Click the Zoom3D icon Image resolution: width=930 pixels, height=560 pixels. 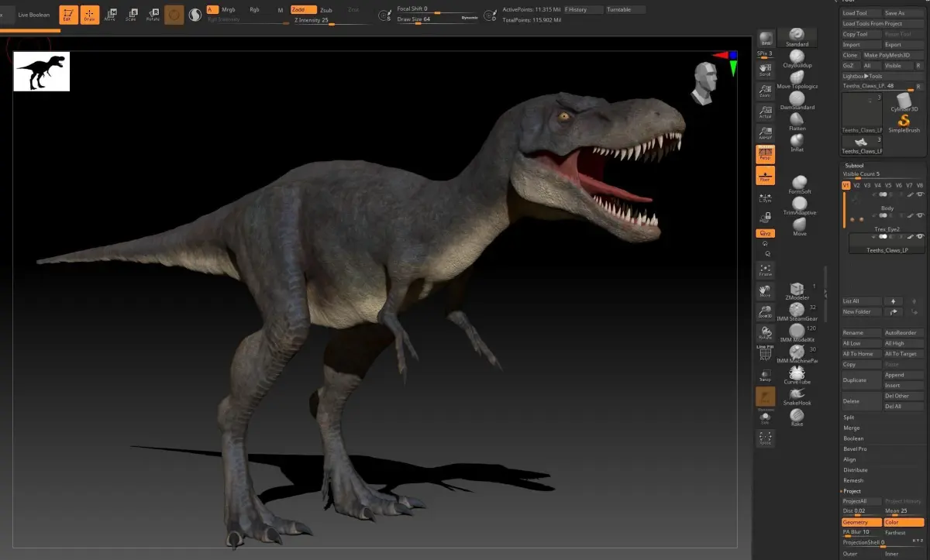point(765,312)
